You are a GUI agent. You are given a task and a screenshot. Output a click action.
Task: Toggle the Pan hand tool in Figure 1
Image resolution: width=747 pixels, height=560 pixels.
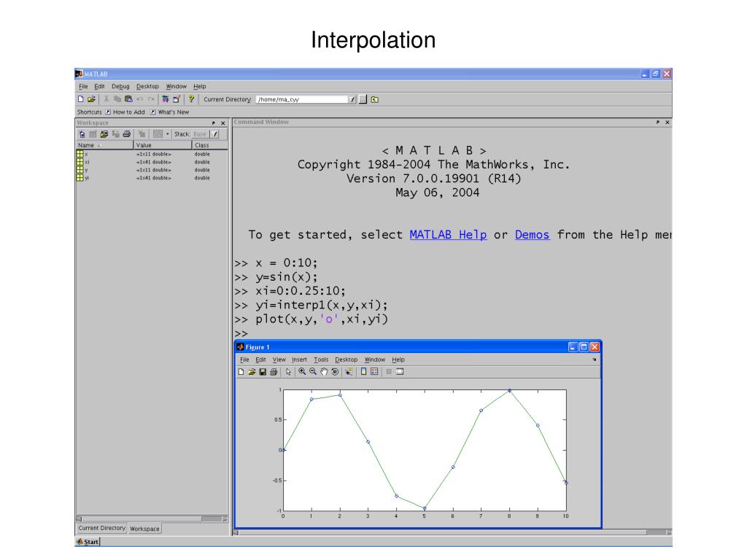point(324,372)
